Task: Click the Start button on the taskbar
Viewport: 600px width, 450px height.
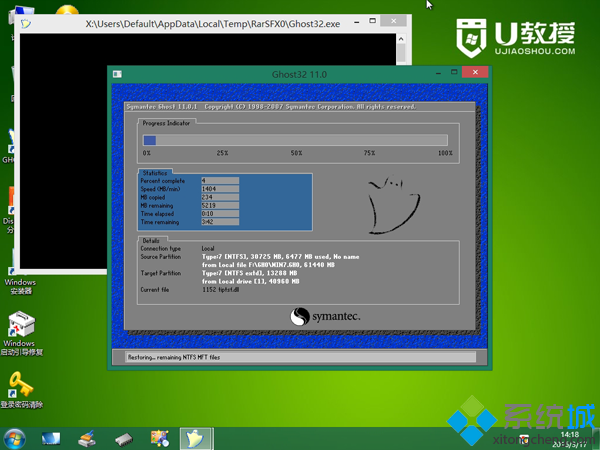Action: (x=15, y=438)
